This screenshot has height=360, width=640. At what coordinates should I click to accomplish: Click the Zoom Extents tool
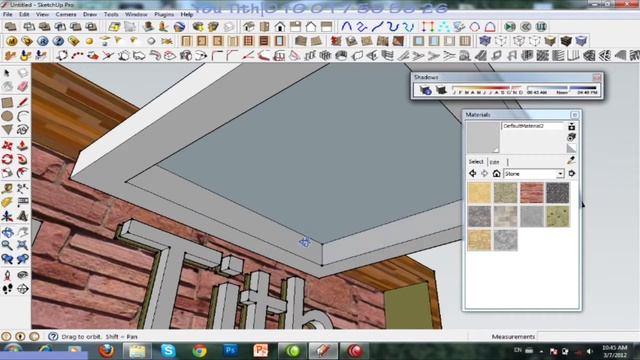(22, 245)
